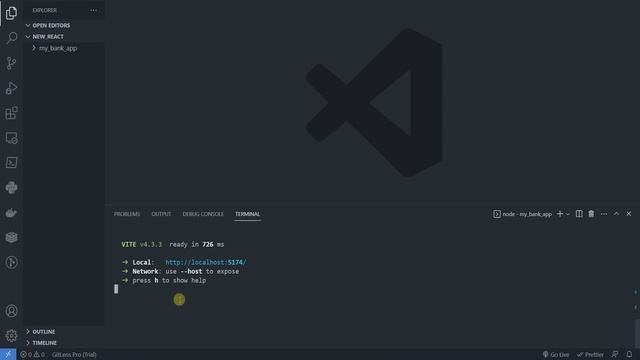The image size is (640, 360).
Task: Split the terminal panel
Action: point(579,214)
